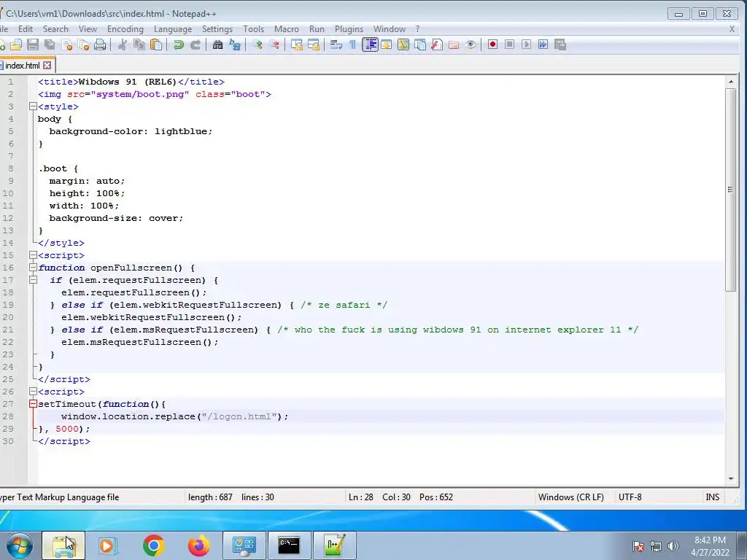Open the Plugins menu
Image resolution: width=747 pixels, height=560 pixels.
pos(349,29)
